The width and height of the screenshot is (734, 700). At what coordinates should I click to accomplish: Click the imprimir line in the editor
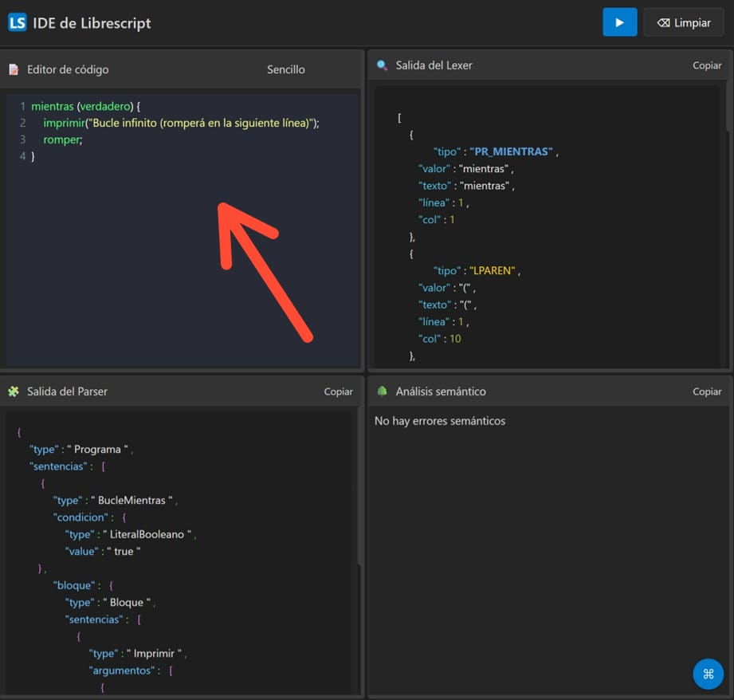pyautogui.click(x=181, y=123)
